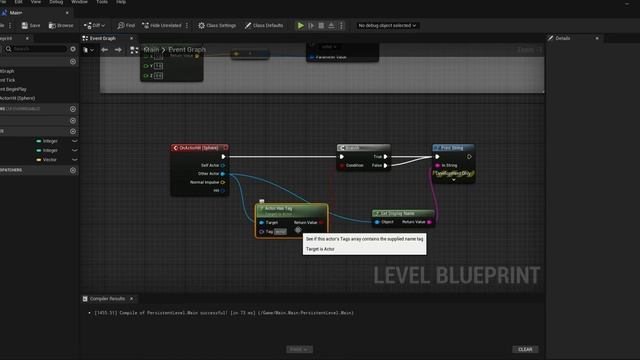640x360 pixels.
Task: Toggle Hide Unrelated nodes
Action: tap(162, 25)
